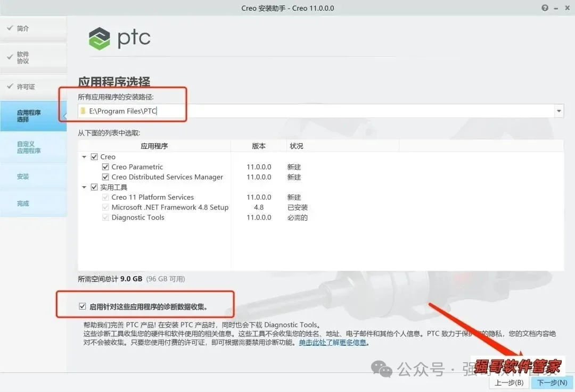The width and height of the screenshot is (575, 392).
Task: Click the E:\Program Files\PTC path field
Action: 321,111
